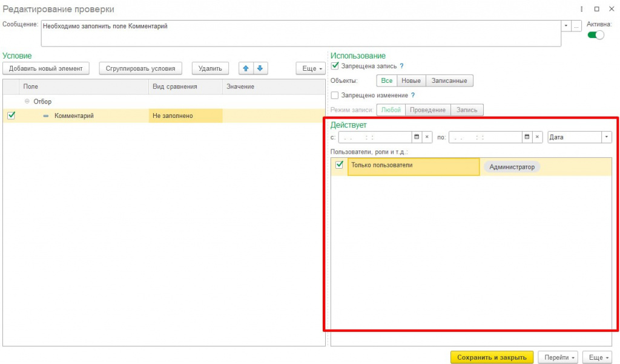Image resolution: width=620 pixels, height=364 pixels.
Task: Select 'Запись' write mode
Action: [467, 110]
